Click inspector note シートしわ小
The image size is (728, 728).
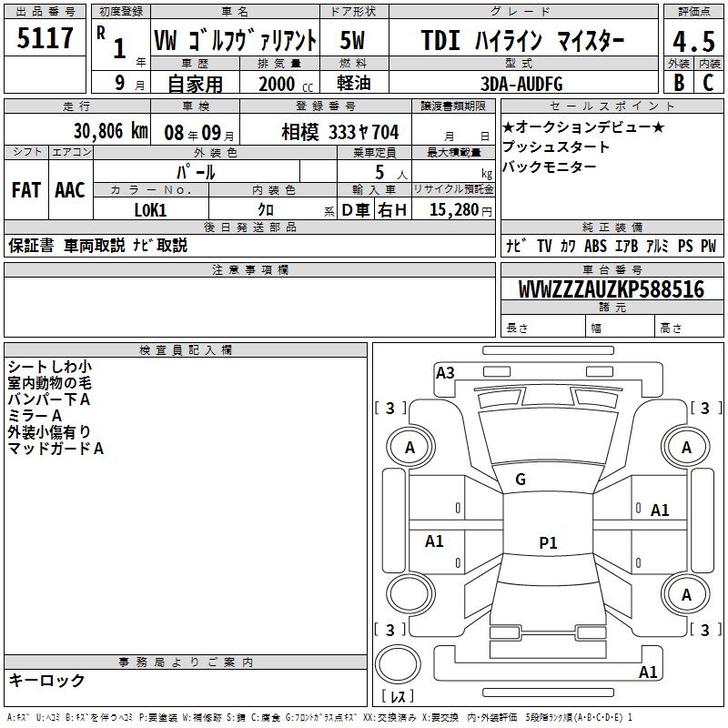coord(50,367)
